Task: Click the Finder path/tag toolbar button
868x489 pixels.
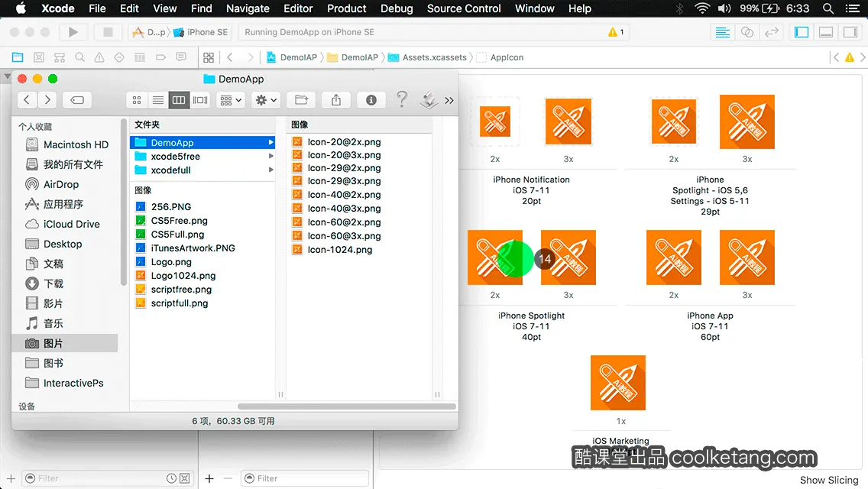Action: 77,100
